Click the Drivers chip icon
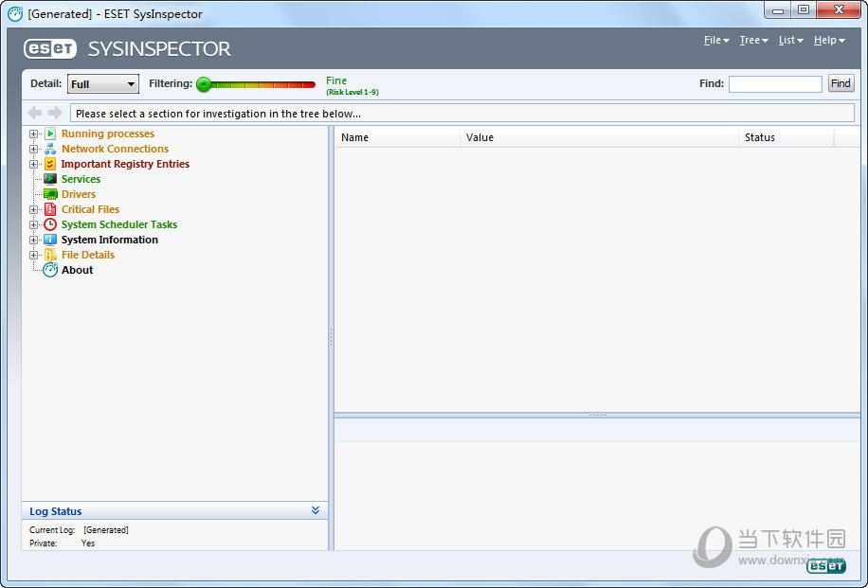 [50, 194]
